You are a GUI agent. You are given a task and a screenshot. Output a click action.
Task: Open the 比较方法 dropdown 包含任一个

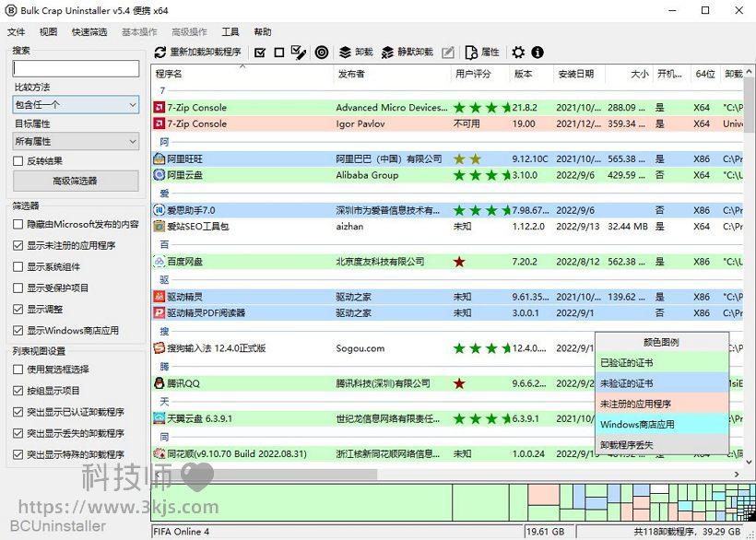tap(76, 104)
